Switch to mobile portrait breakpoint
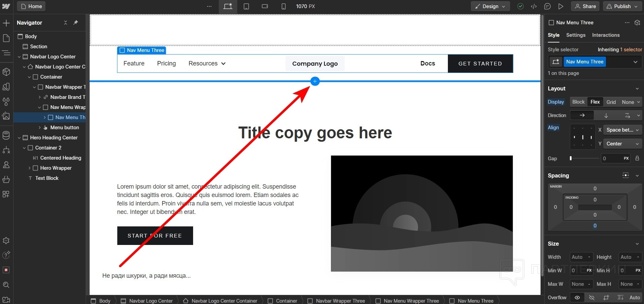Image resolution: width=644 pixels, height=304 pixels. (x=283, y=6)
